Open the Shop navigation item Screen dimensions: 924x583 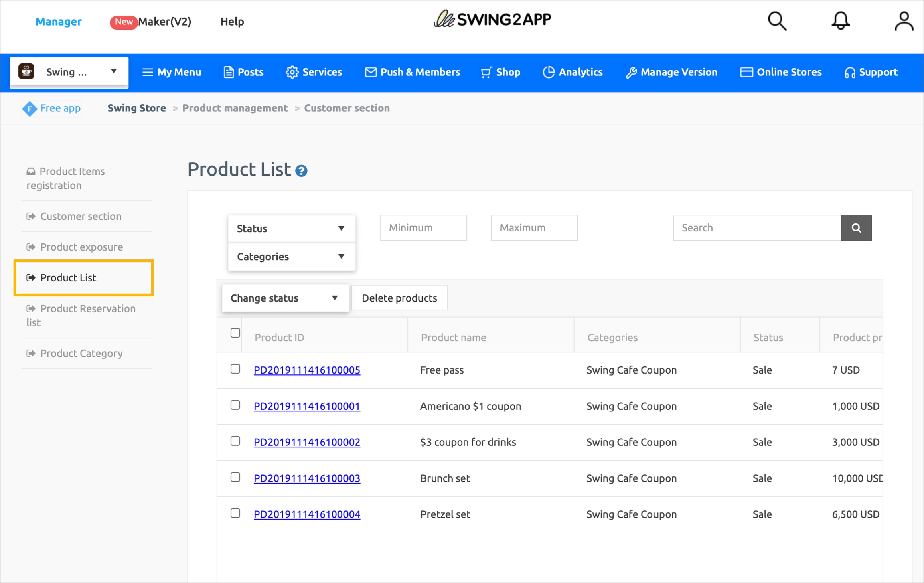[x=500, y=72]
